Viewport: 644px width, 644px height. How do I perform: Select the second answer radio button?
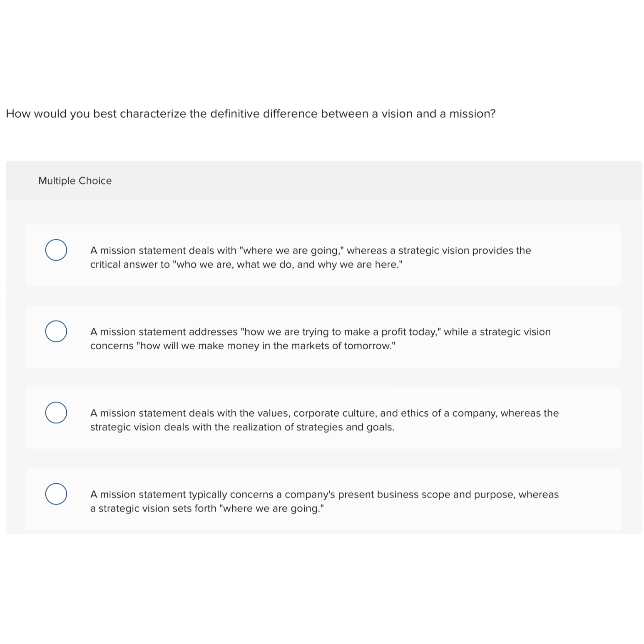[56, 331]
